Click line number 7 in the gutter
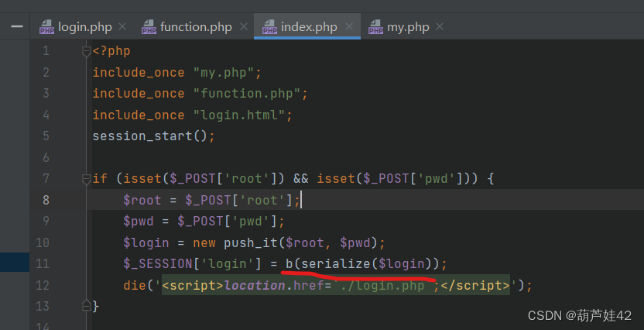 click(x=46, y=178)
